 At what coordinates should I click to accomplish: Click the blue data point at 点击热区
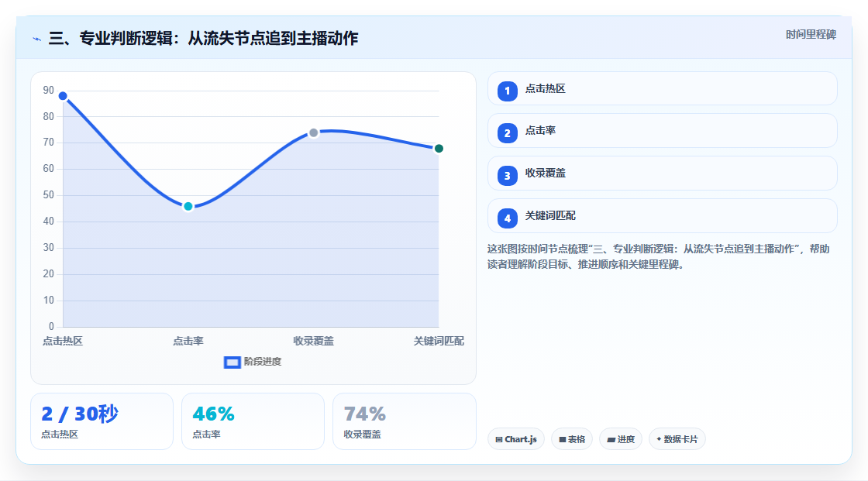click(x=63, y=96)
